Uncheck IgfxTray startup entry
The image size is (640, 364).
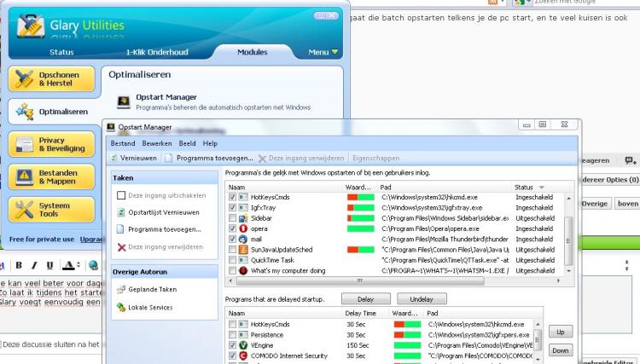click(x=232, y=207)
